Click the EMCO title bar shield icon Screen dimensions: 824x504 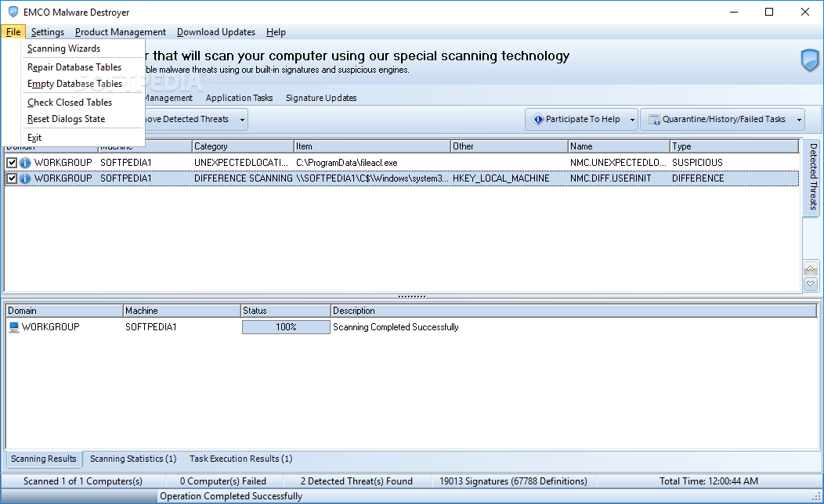pos(13,12)
